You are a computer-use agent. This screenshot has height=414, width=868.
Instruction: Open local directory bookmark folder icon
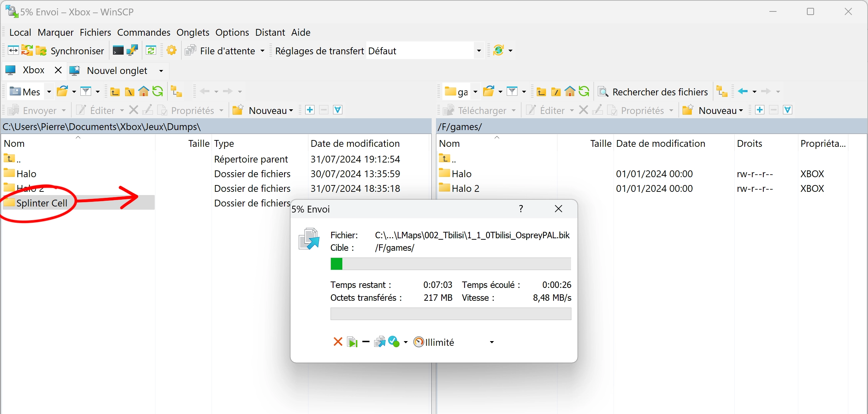(63, 91)
